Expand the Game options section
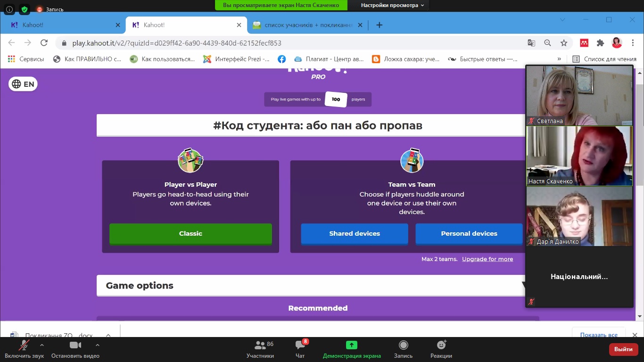Viewport: 644px width, 362px height. 311,286
